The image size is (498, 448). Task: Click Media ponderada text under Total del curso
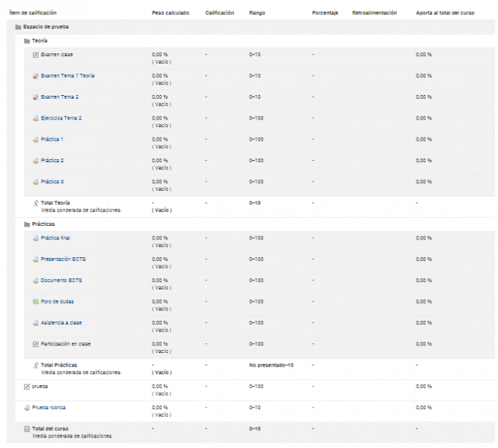point(73,436)
